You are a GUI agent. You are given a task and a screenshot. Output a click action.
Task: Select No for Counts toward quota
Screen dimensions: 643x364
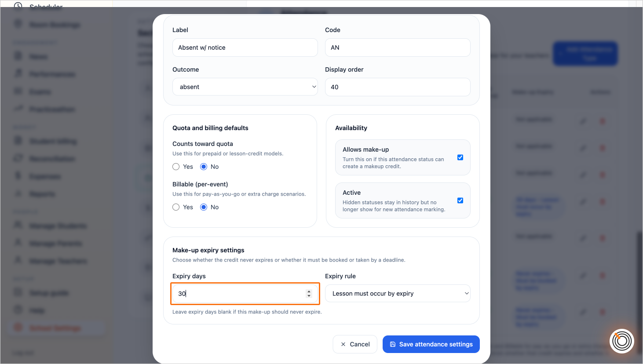(x=204, y=167)
